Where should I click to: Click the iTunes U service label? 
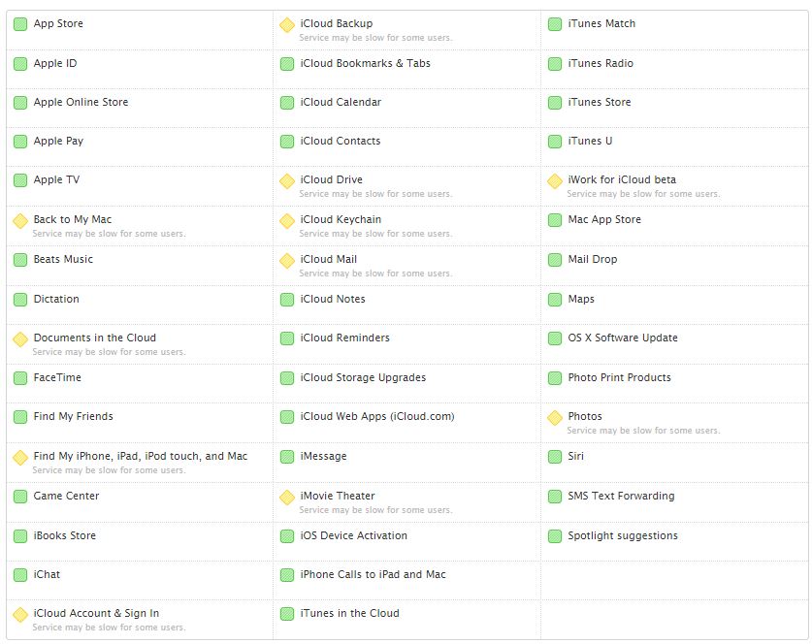point(590,141)
